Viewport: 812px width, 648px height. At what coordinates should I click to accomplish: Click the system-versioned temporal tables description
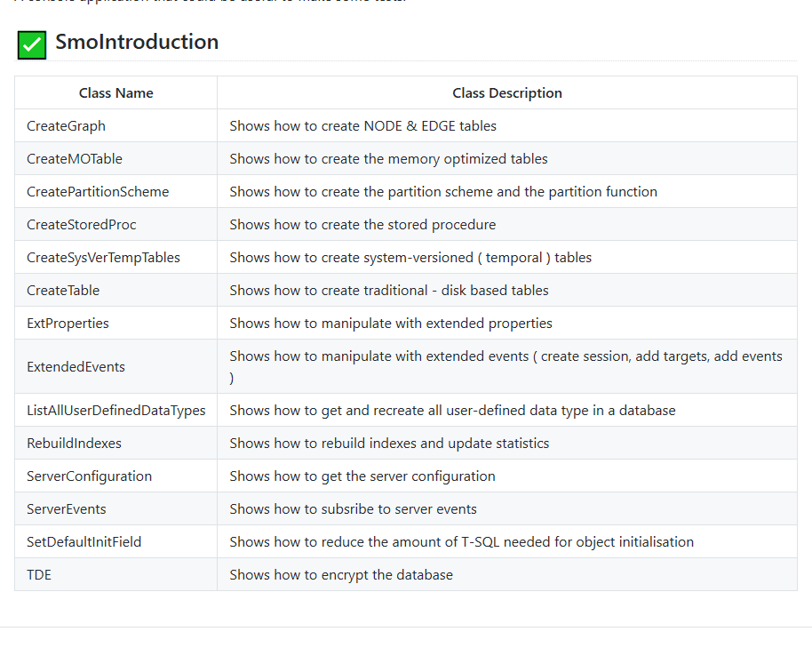(410, 258)
